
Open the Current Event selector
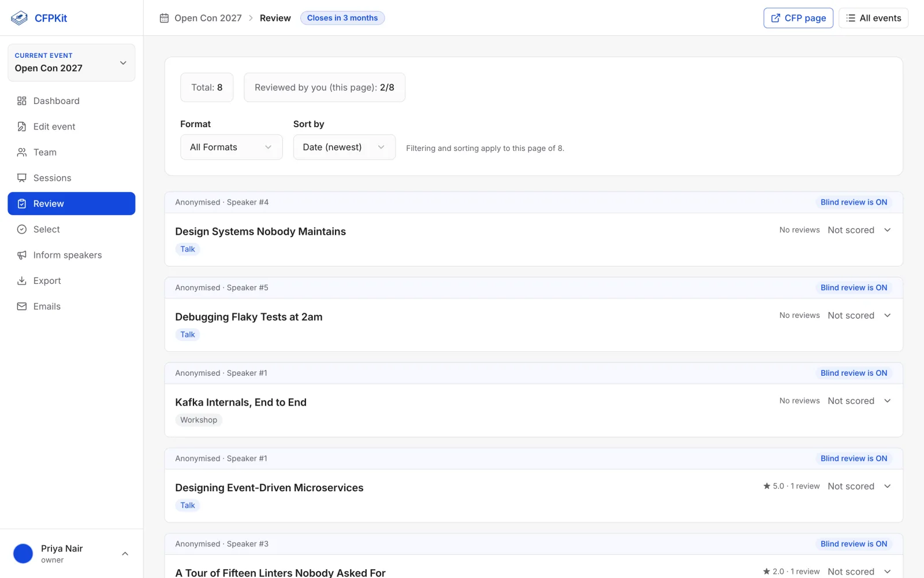point(72,62)
